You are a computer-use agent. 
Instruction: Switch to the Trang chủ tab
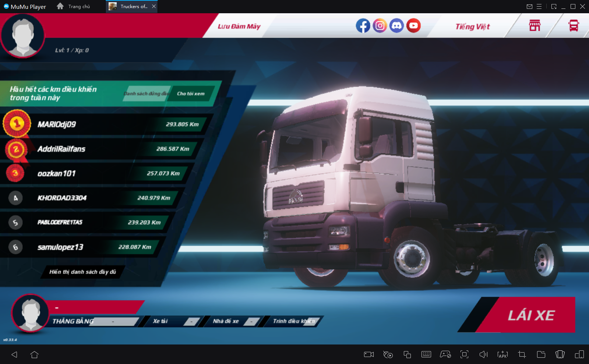pyautogui.click(x=74, y=7)
